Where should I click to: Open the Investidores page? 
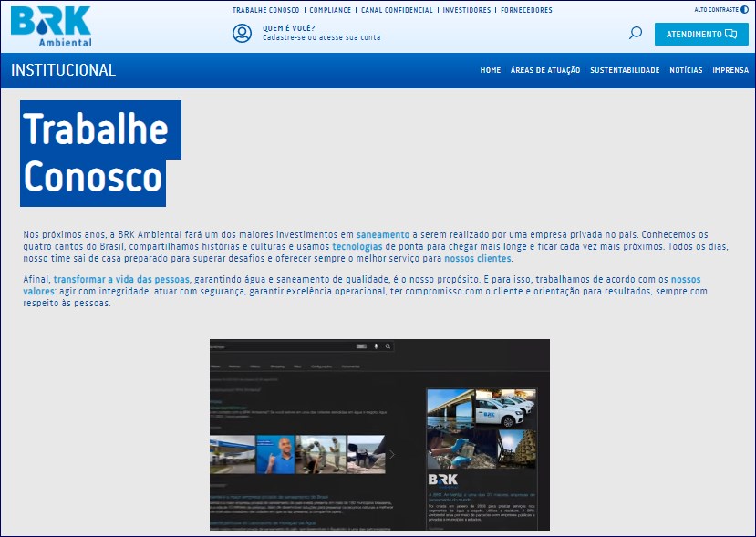tap(467, 11)
